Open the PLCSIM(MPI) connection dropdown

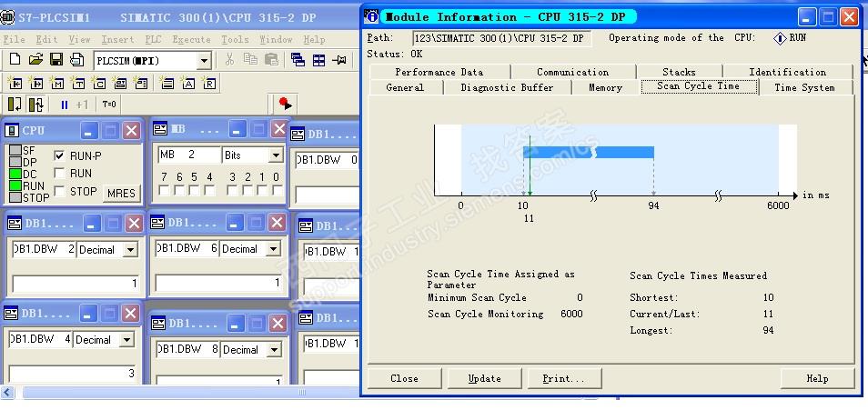coord(205,61)
